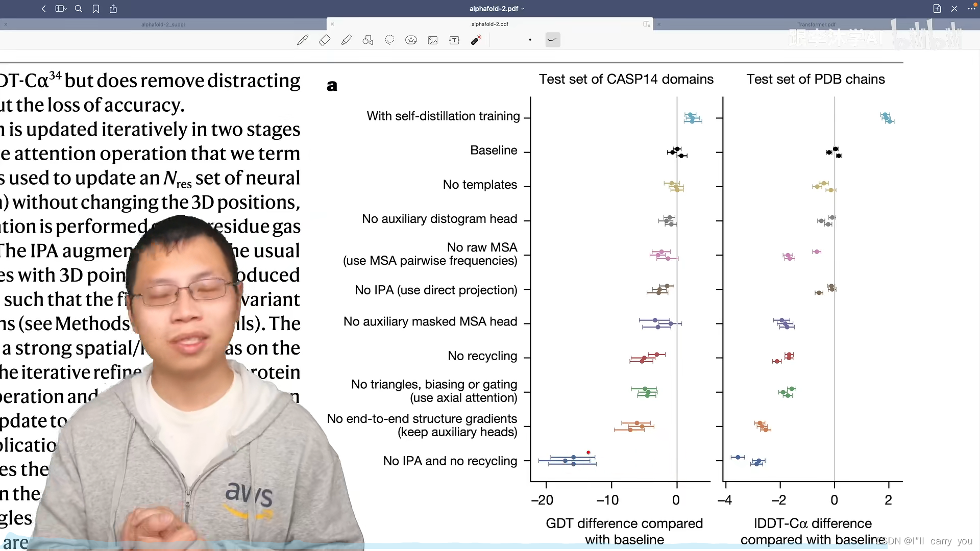Switch to the alphafold-2_suppl tab
Screen dimensions: 980x551
pos(163,24)
